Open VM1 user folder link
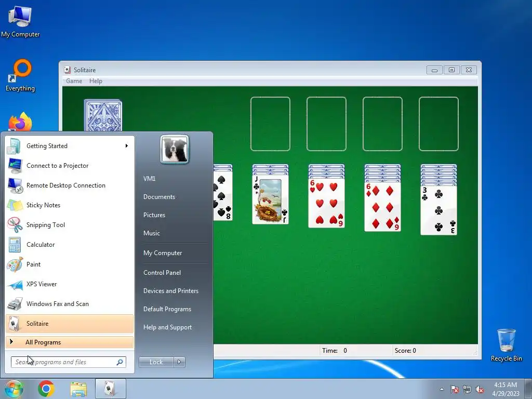 point(149,179)
